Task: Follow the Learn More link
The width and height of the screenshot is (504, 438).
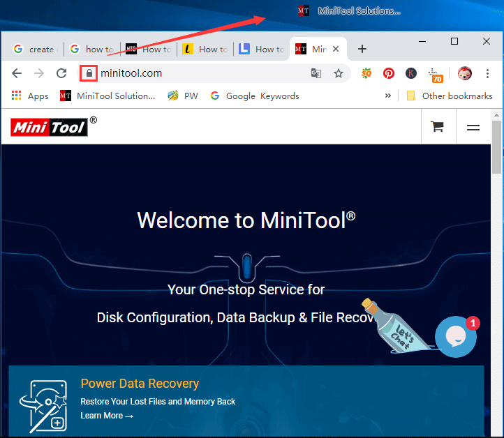Action: [x=107, y=416]
